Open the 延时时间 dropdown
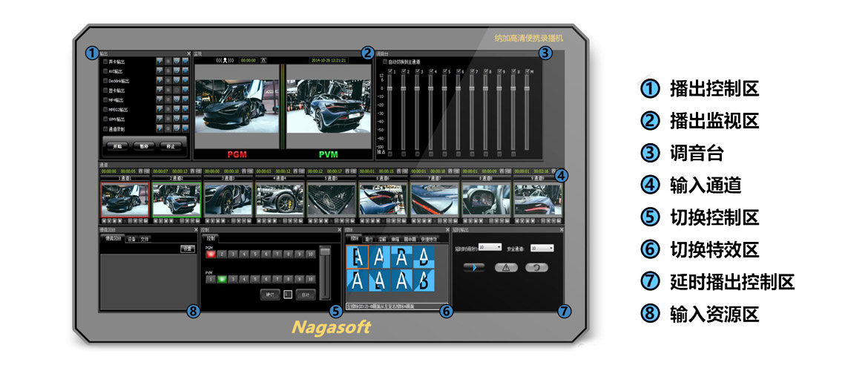Image resolution: width=868 pixels, height=371 pixels. pos(490,247)
